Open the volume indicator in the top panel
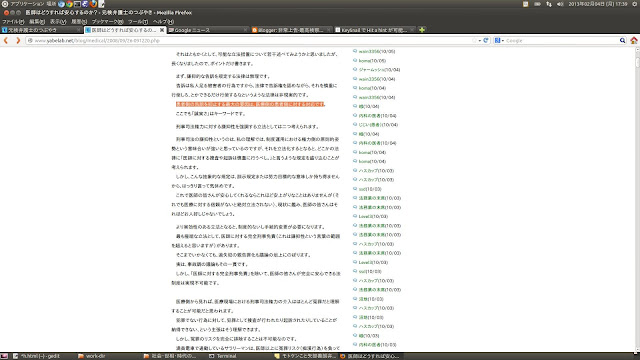Screen dimensions: 640x360 pos(560,4)
